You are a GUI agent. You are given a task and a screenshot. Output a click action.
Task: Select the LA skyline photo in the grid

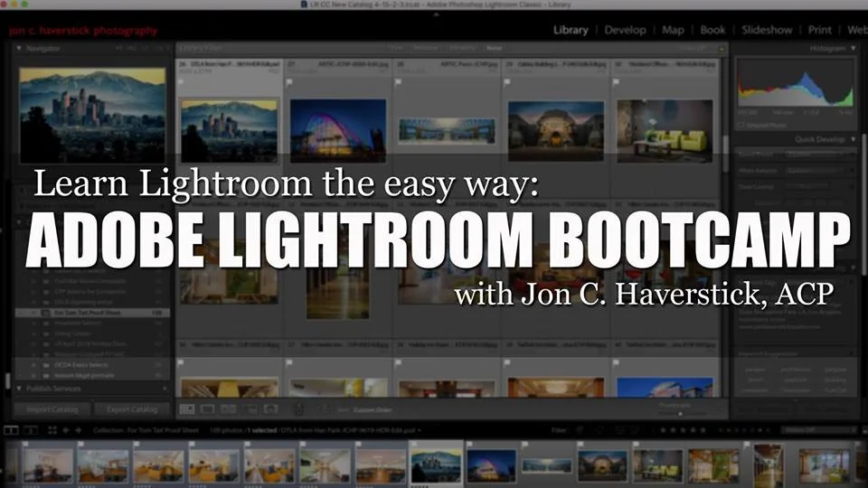[x=229, y=130]
